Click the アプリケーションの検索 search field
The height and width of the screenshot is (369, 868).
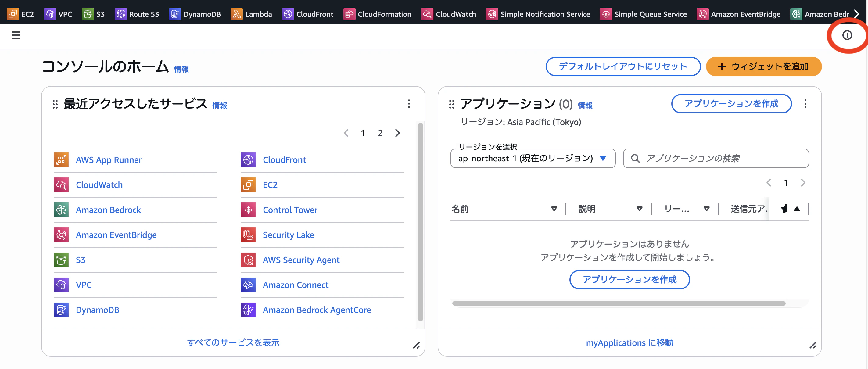tap(716, 158)
